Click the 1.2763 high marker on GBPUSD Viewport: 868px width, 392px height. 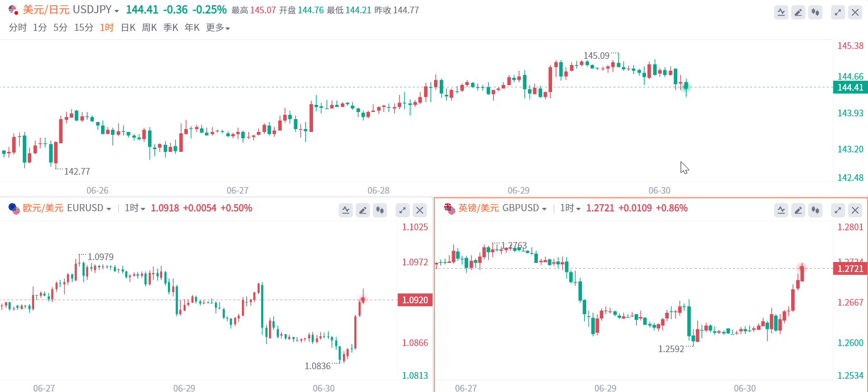coord(514,245)
